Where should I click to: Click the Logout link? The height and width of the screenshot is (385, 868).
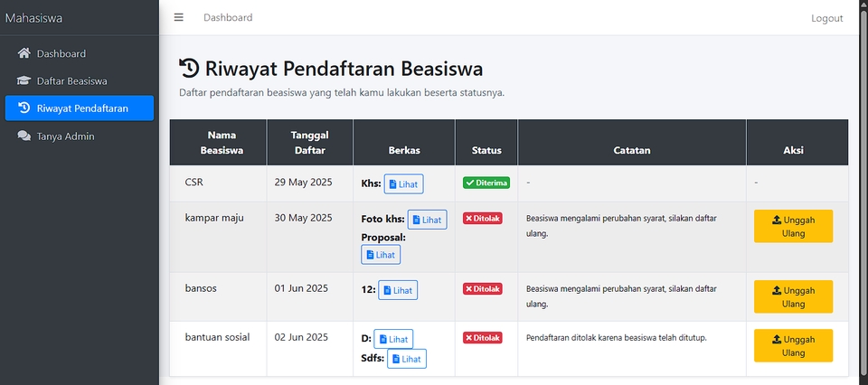click(x=826, y=18)
